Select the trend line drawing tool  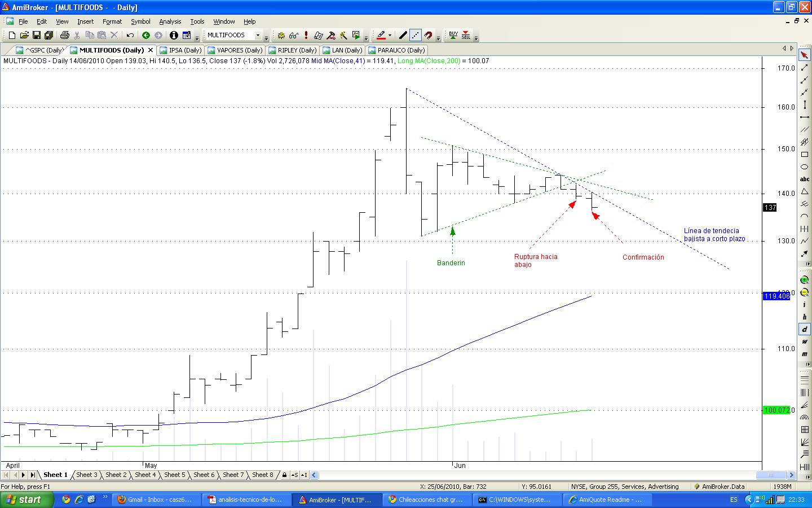click(x=805, y=68)
